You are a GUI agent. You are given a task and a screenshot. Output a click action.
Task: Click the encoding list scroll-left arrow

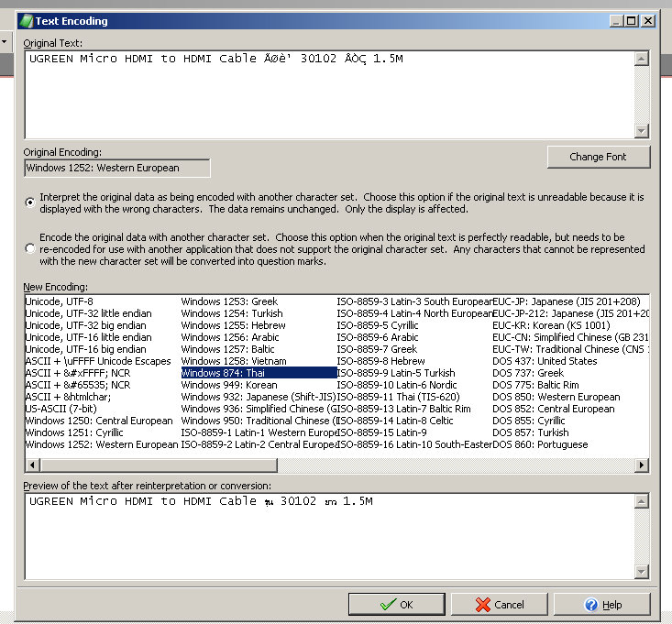32,465
